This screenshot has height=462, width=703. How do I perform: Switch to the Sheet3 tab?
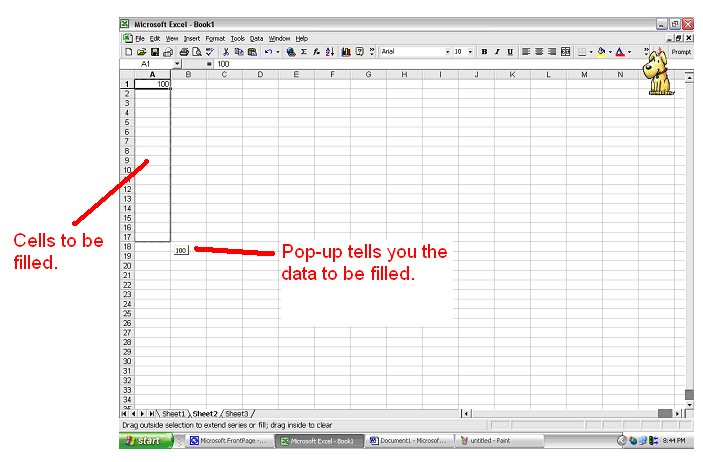coord(236,414)
